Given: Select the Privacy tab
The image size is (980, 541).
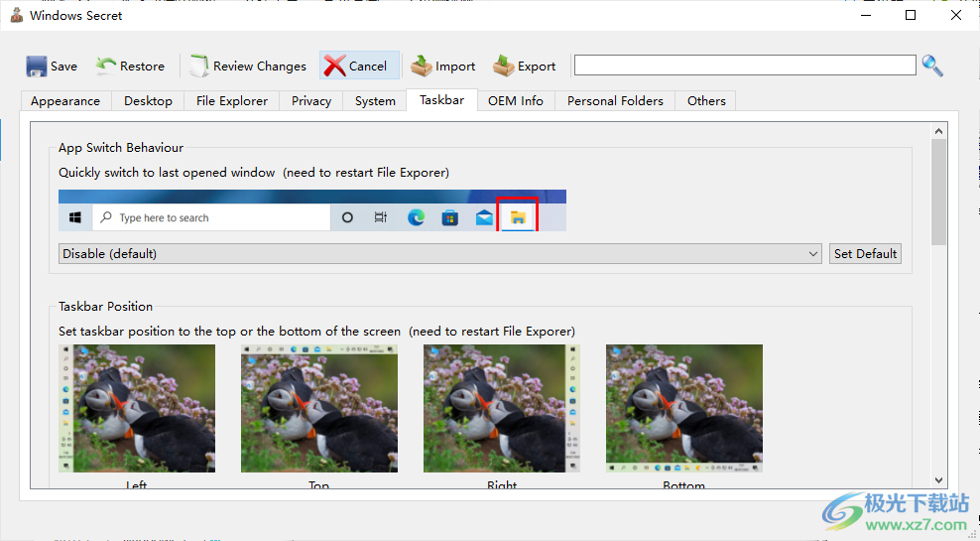Looking at the screenshot, I should point(311,101).
